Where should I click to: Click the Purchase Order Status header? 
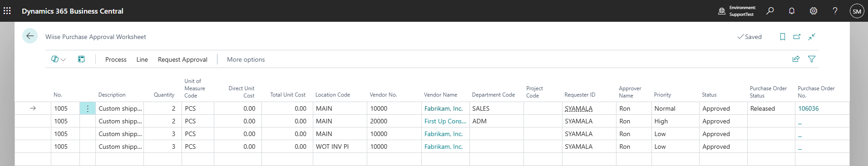768,92
